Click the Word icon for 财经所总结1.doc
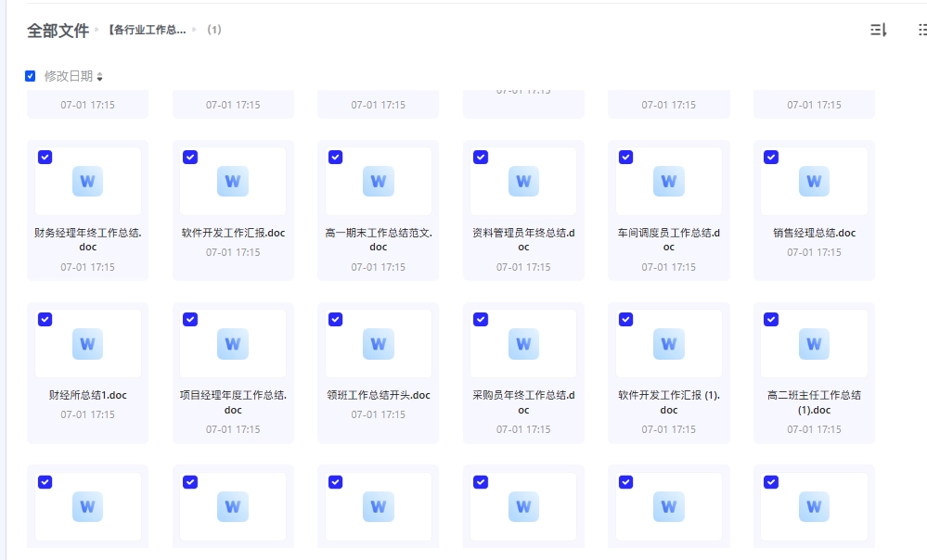927x560 pixels. point(87,344)
